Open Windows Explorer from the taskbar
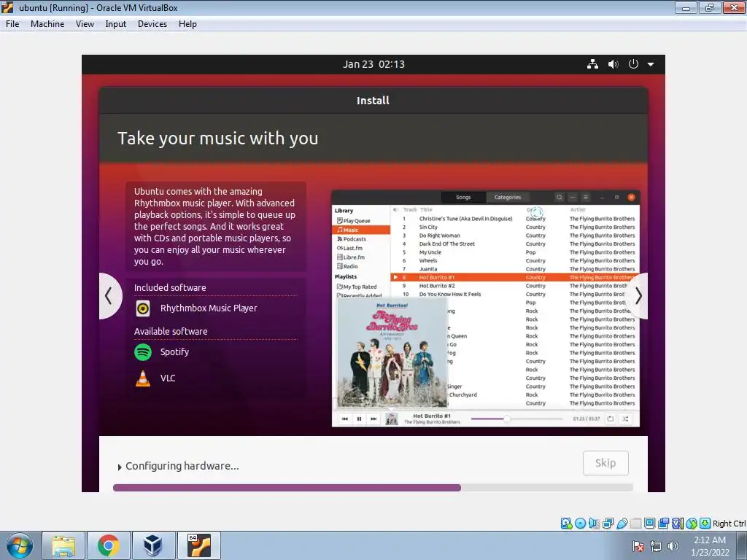 (63, 545)
